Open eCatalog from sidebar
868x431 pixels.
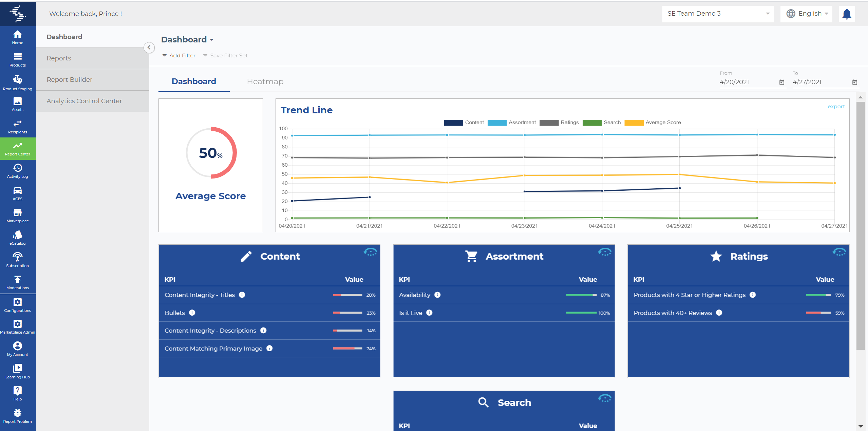[x=18, y=238]
